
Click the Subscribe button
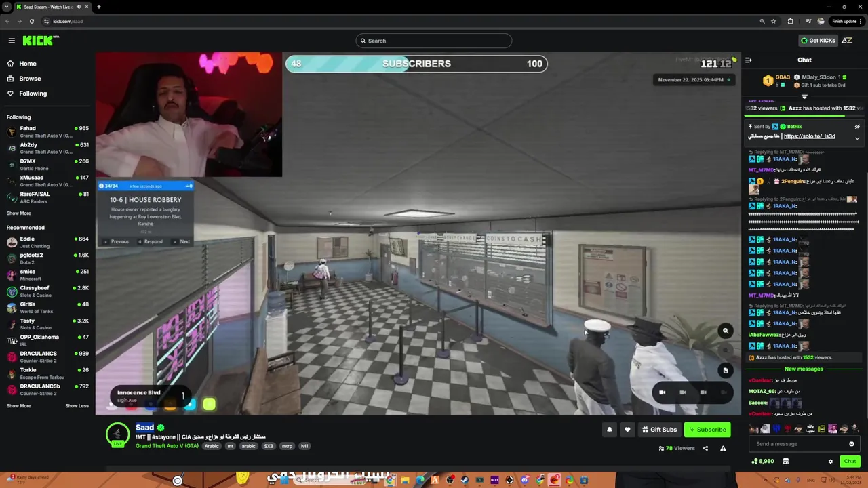coord(707,430)
